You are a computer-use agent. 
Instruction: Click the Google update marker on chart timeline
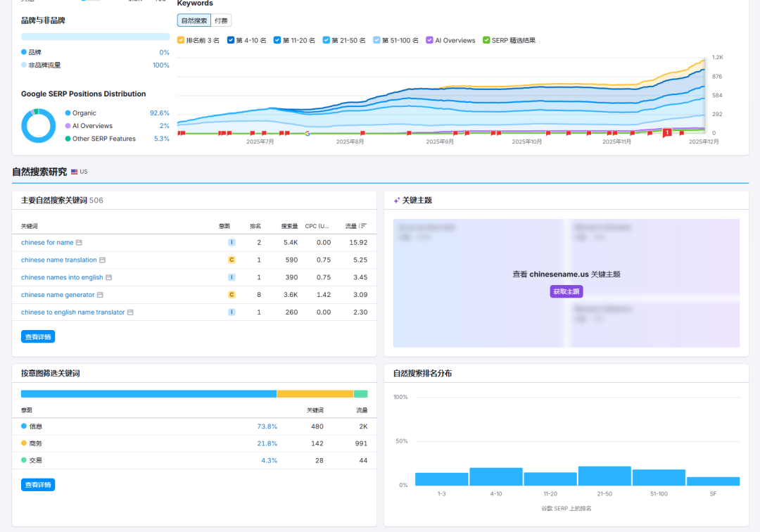(307, 133)
